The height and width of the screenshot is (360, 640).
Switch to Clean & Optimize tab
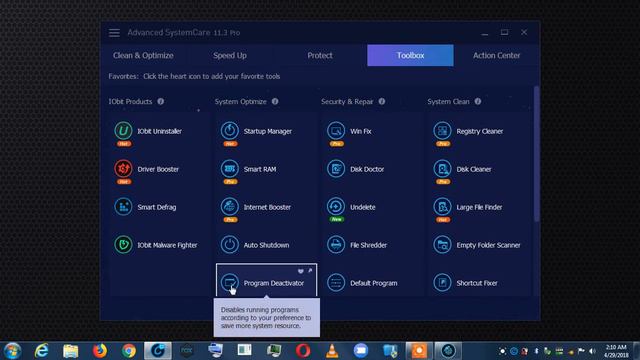pyautogui.click(x=143, y=56)
